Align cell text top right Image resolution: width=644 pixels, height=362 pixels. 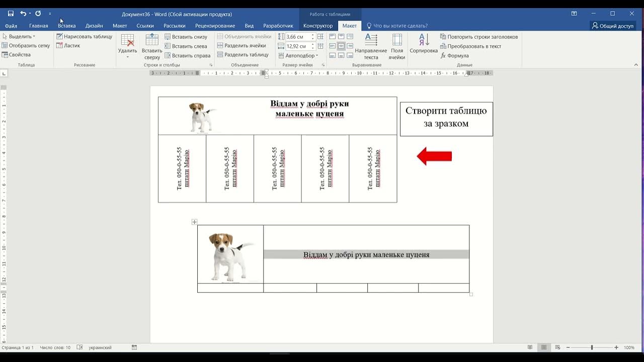pos(350,37)
